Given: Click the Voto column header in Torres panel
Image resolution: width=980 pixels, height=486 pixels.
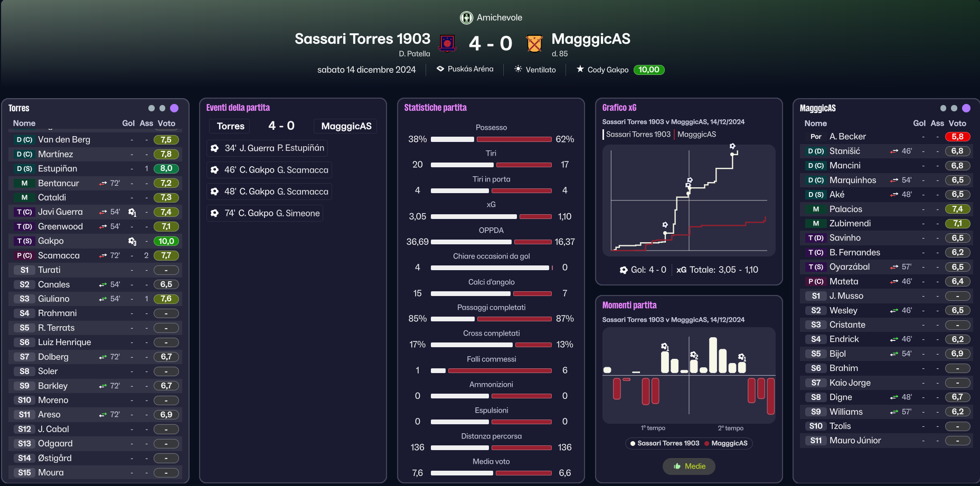Looking at the screenshot, I should tap(166, 123).
